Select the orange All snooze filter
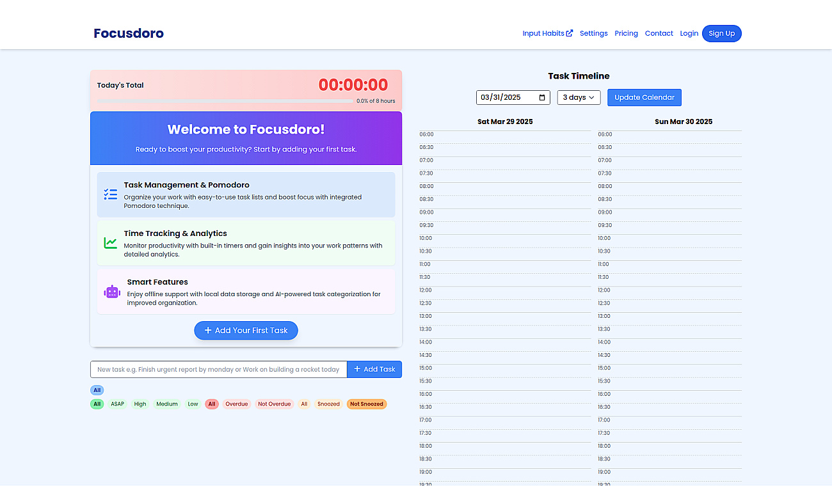Viewport: 832px width, 504px height. point(304,404)
